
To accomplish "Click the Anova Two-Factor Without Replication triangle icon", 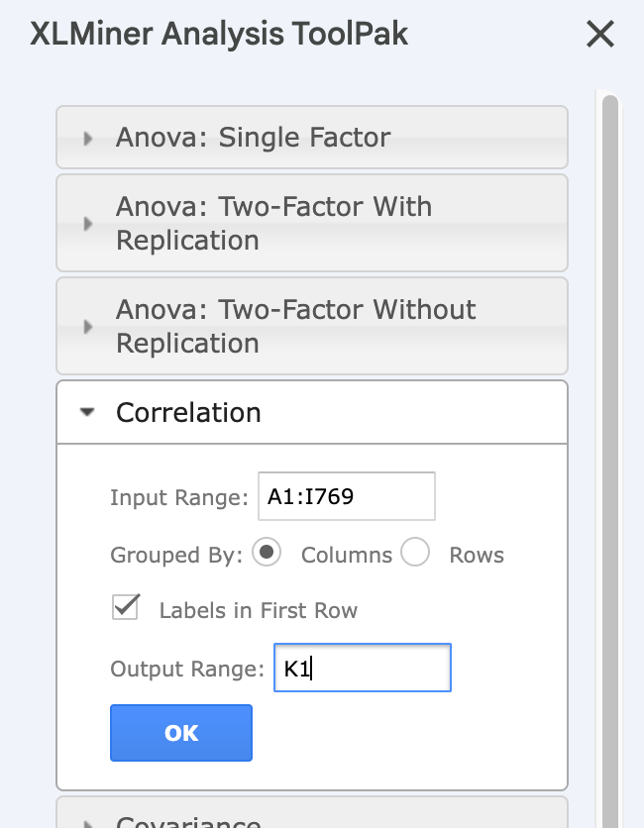I will 88,326.
